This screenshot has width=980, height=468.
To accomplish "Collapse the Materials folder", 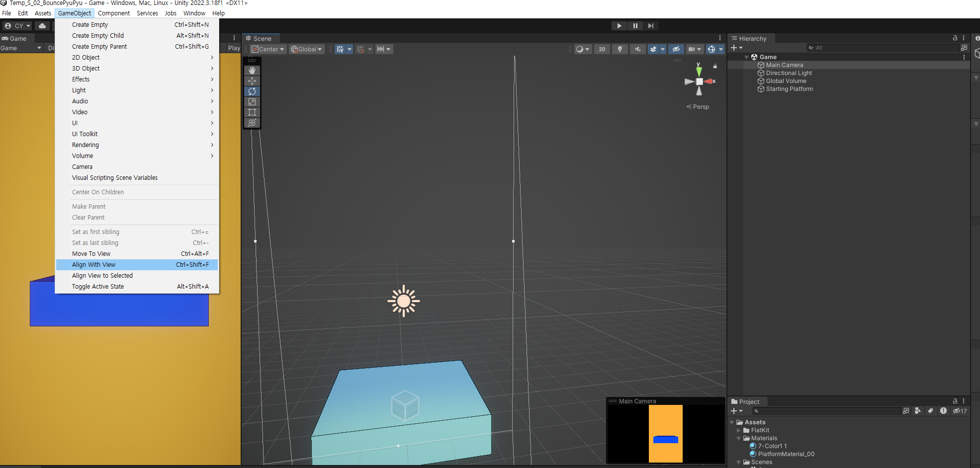I will 738,438.
